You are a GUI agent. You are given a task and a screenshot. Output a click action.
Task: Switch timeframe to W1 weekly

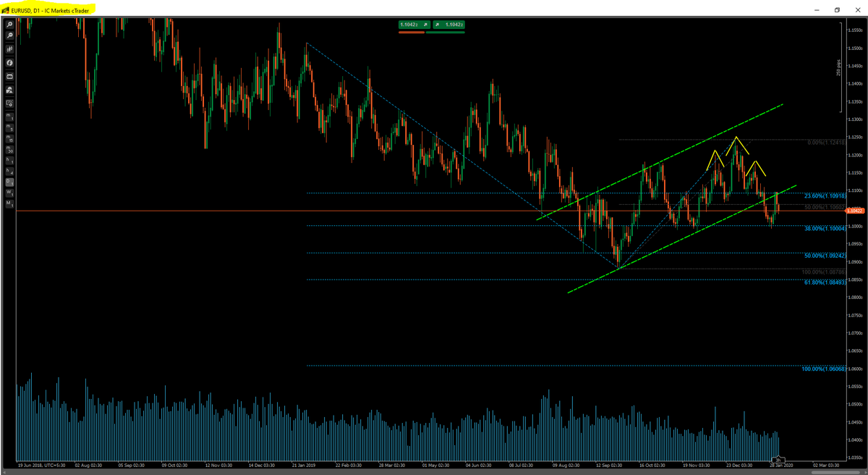[9, 193]
